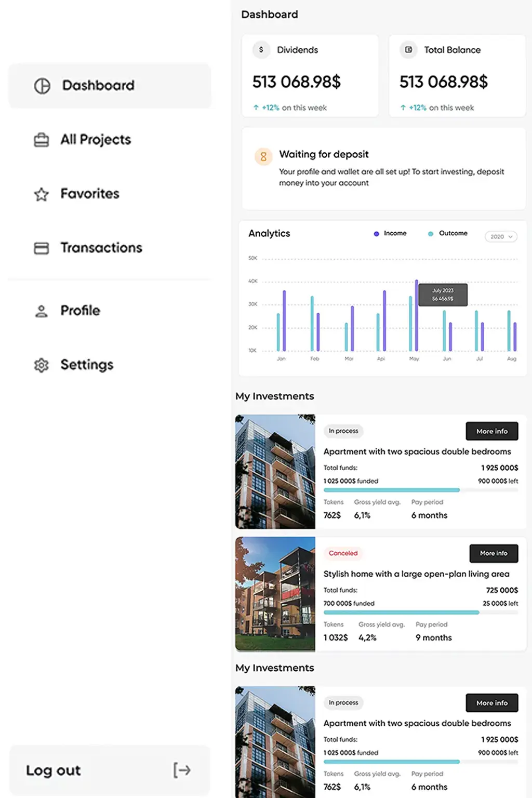Click the Log out arrow icon

pyautogui.click(x=182, y=770)
